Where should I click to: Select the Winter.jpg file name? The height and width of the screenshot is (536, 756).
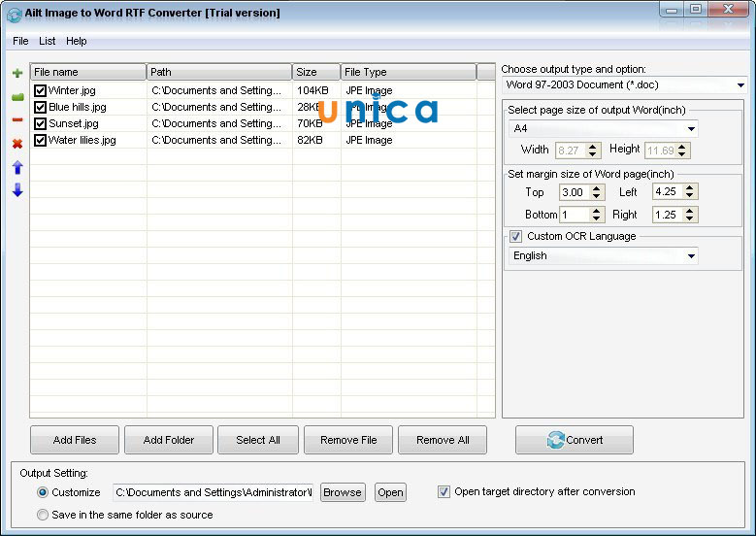(72, 90)
